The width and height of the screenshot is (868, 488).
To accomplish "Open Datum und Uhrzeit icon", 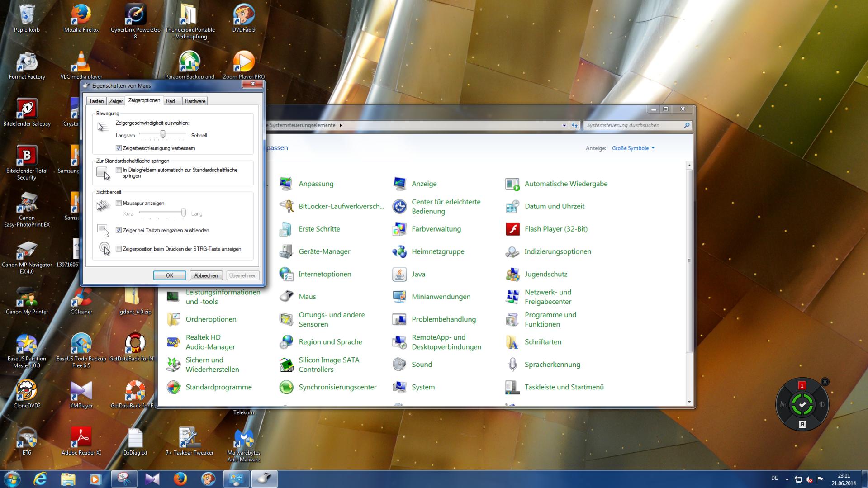I will 545,206.
